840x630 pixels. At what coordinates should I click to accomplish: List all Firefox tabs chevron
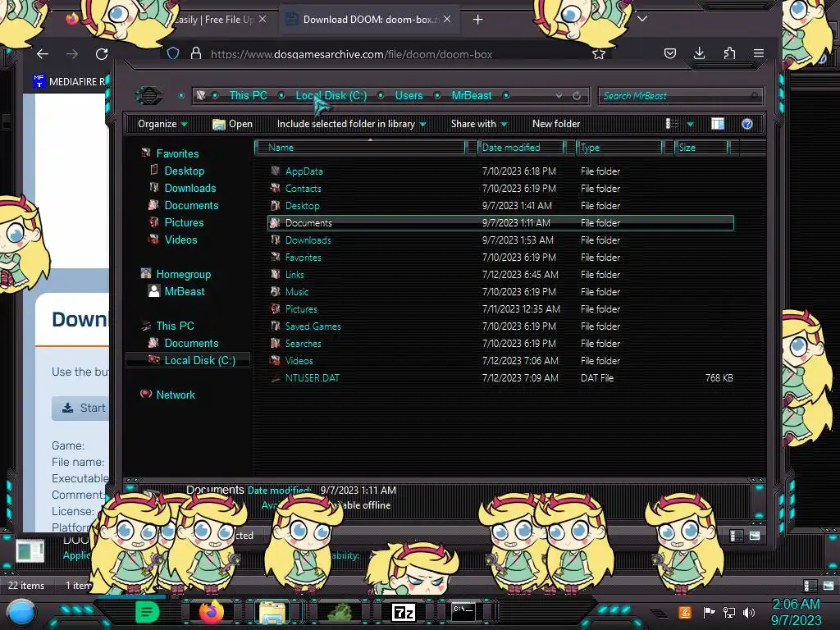[x=642, y=19]
